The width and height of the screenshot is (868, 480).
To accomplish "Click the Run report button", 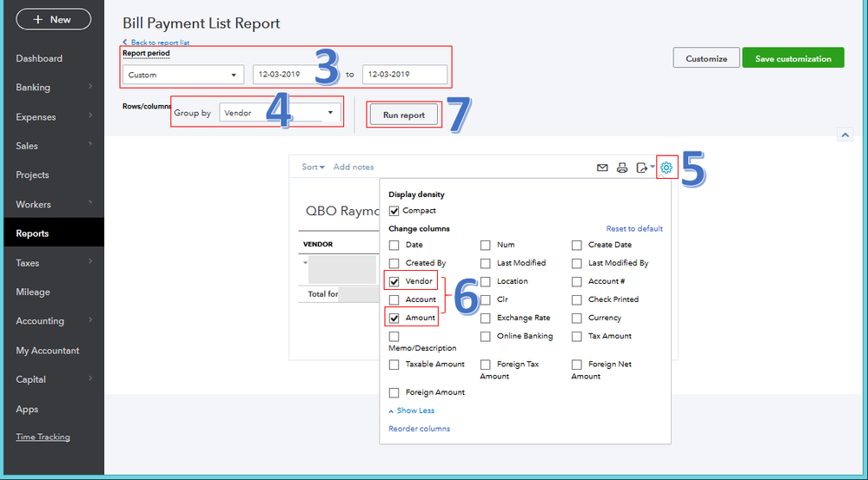I will 404,115.
